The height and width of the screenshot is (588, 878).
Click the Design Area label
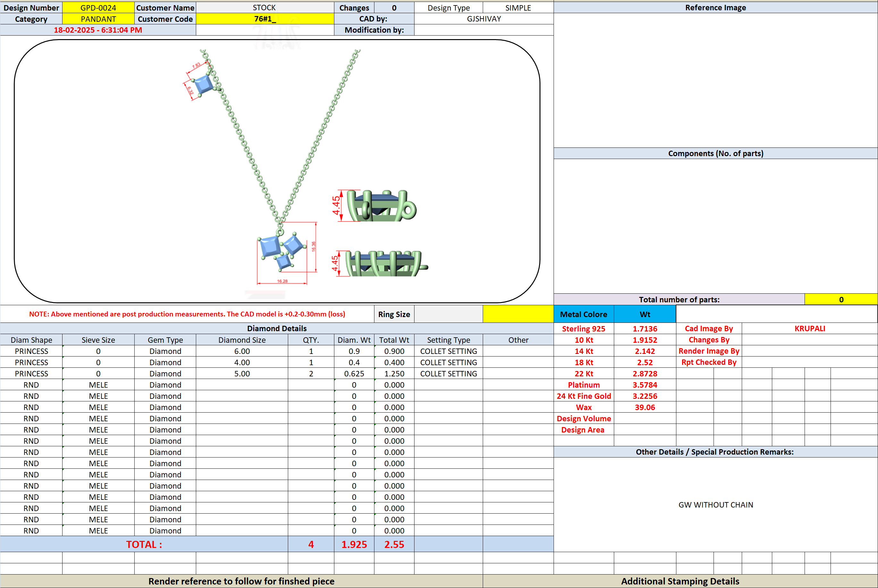[584, 430]
